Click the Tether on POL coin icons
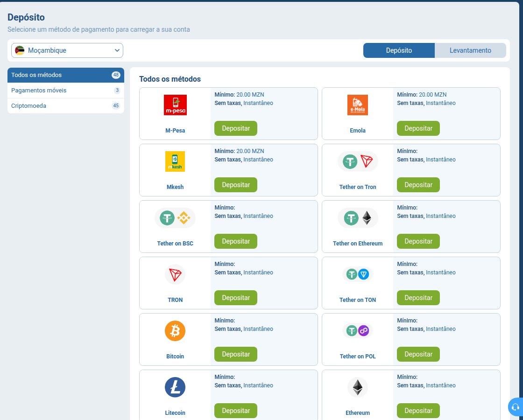Screen dimensions: 523x420 pyautogui.click(x=358, y=331)
